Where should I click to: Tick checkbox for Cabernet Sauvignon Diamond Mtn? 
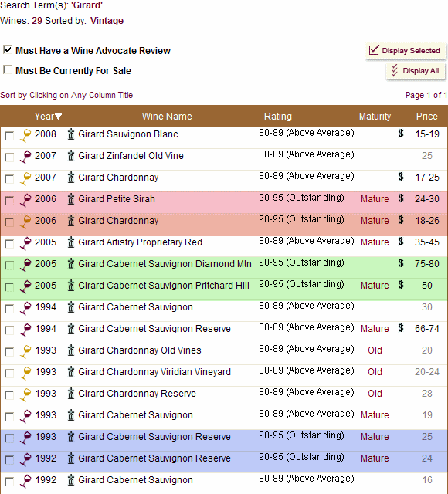(9, 266)
